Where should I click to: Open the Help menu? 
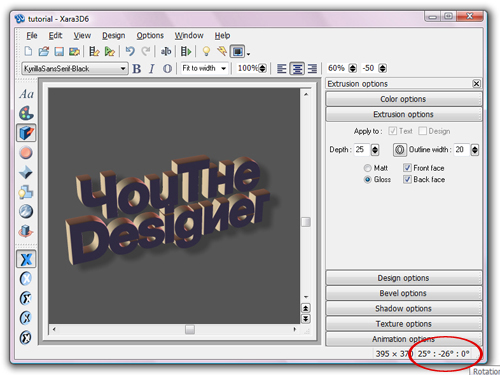[x=222, y=35]
